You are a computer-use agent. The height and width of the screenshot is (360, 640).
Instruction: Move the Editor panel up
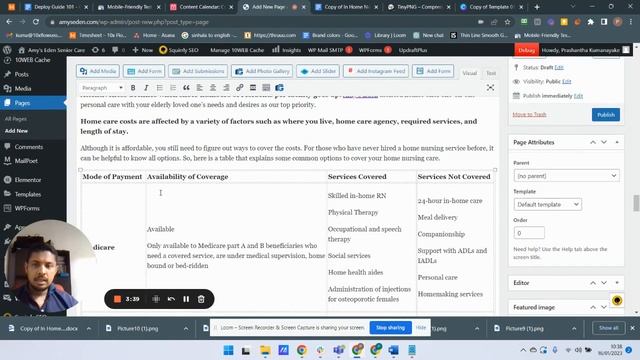click(593, 283)
